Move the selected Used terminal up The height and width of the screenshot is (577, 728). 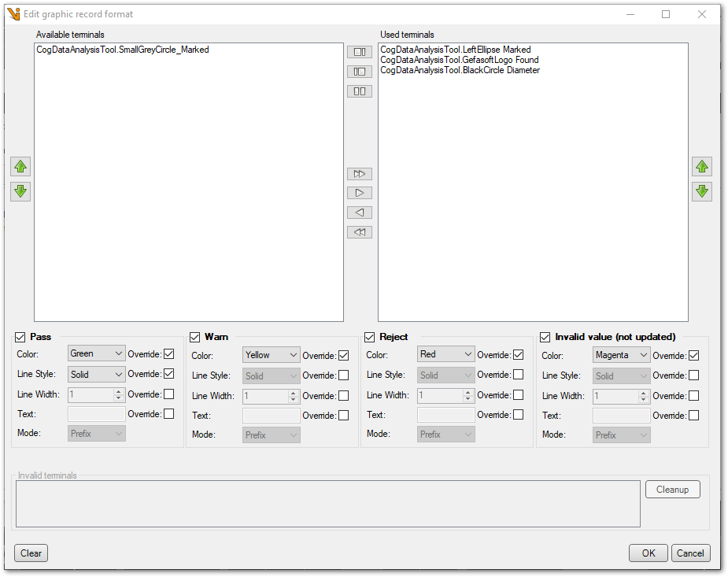tap(702, 166)
